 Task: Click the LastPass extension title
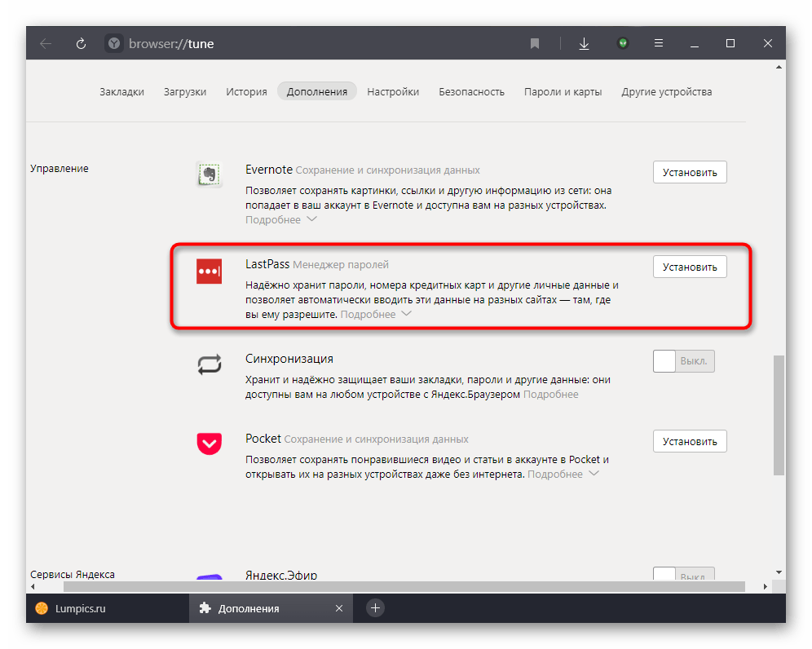(267, 264)
